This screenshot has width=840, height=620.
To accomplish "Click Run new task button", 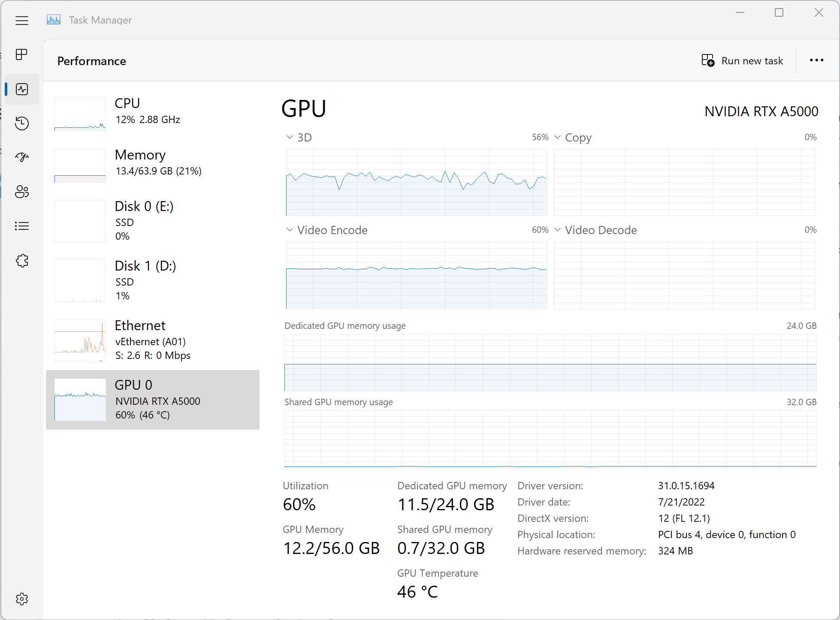I will click(743, 61).
